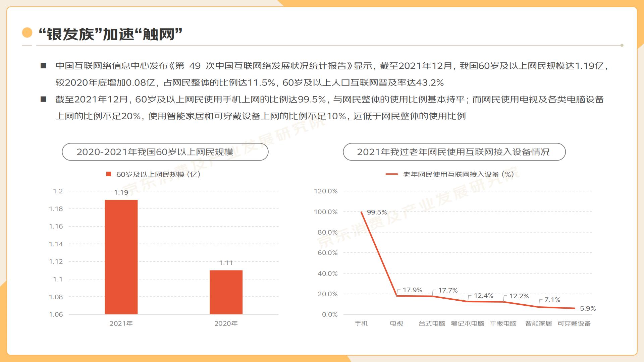Click the slide title “银发族”加速“触网”
Screen dimensions: 644x362
pos(110,34)
